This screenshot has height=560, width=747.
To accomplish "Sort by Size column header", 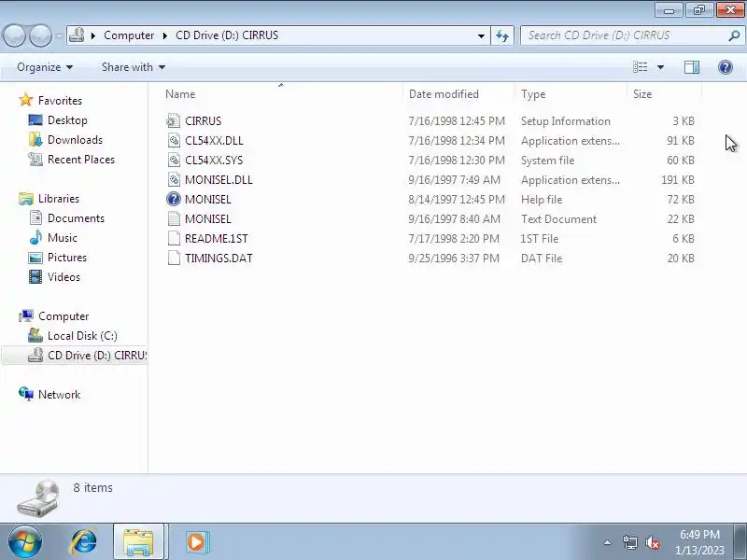I will coord(664,94).
